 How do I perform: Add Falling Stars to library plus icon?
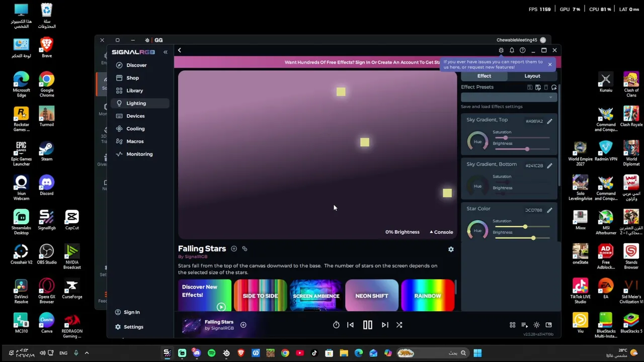point(234,249)
